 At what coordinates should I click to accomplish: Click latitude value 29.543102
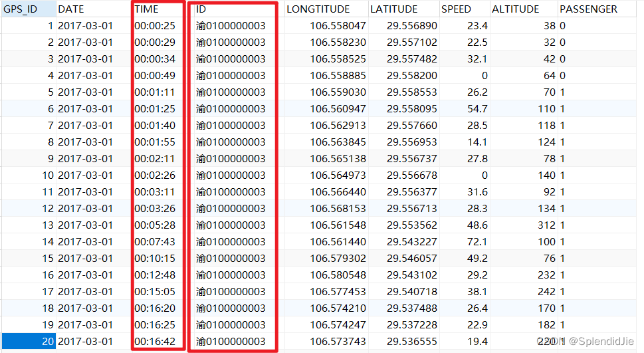click(412, 275)
